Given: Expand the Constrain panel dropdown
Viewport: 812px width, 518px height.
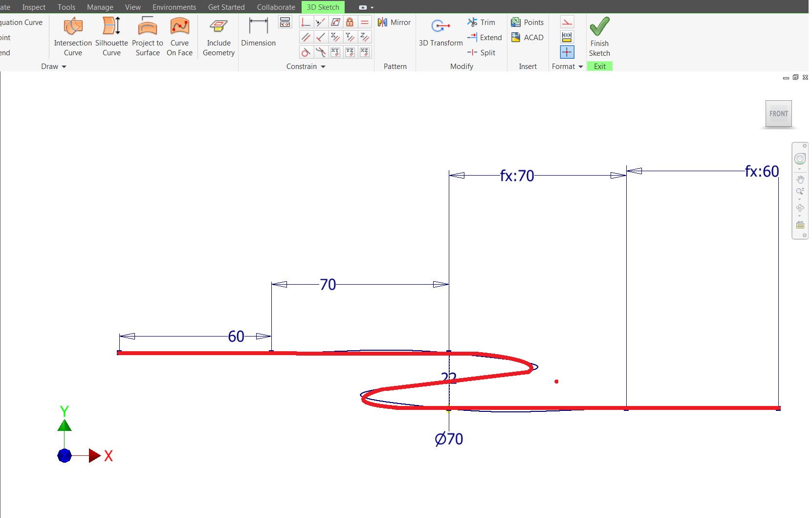Looking at the screenshot, I should click(x=323, y=67).
